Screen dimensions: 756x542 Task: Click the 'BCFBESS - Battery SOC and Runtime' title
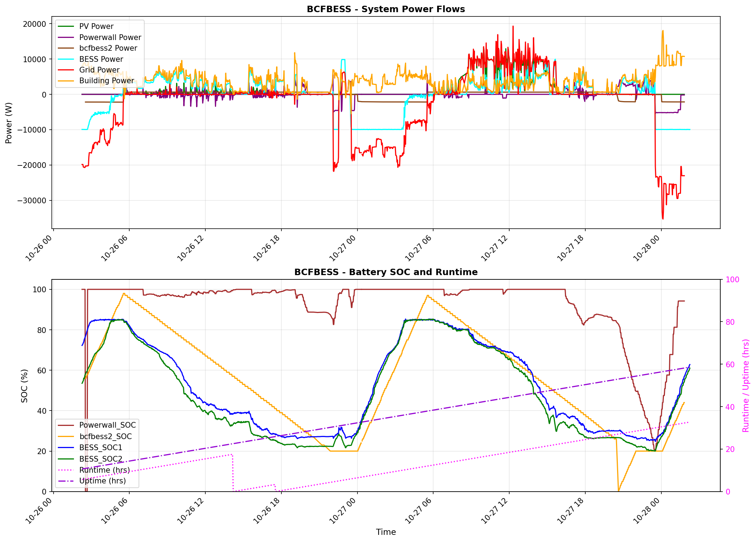pos(386,272)
